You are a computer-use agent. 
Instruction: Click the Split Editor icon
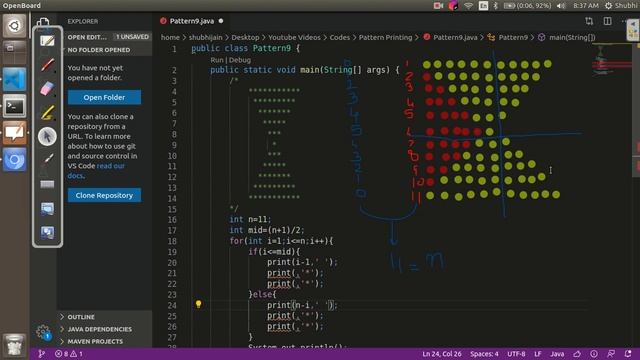(607, 21)
